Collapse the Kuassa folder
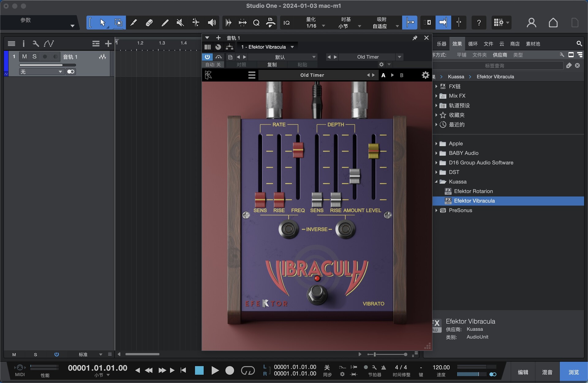588x383 pixels. click(x=436, y=182)
